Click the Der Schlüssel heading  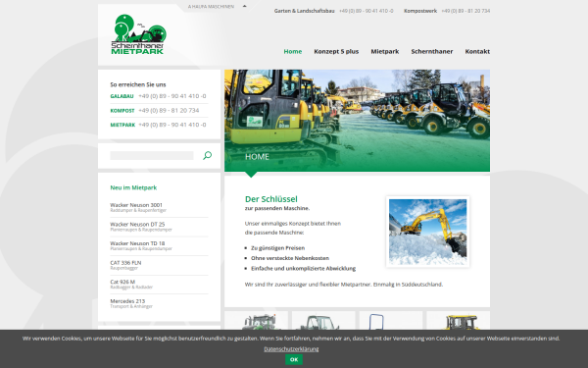(271, 199)
